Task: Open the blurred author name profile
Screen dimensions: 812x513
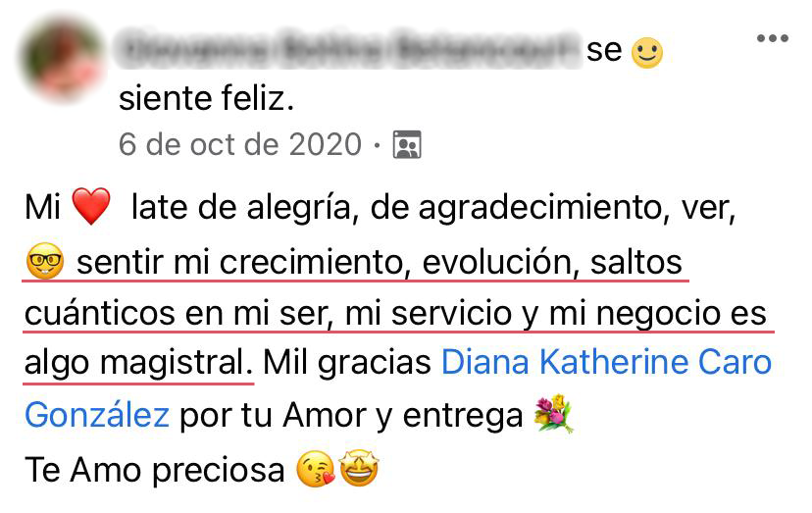Action: coord(346,49)
